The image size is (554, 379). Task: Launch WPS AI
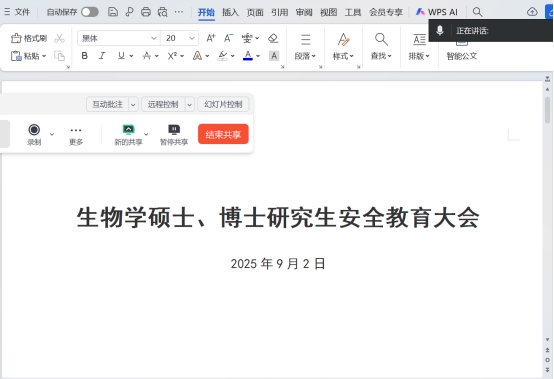point(436,12)
